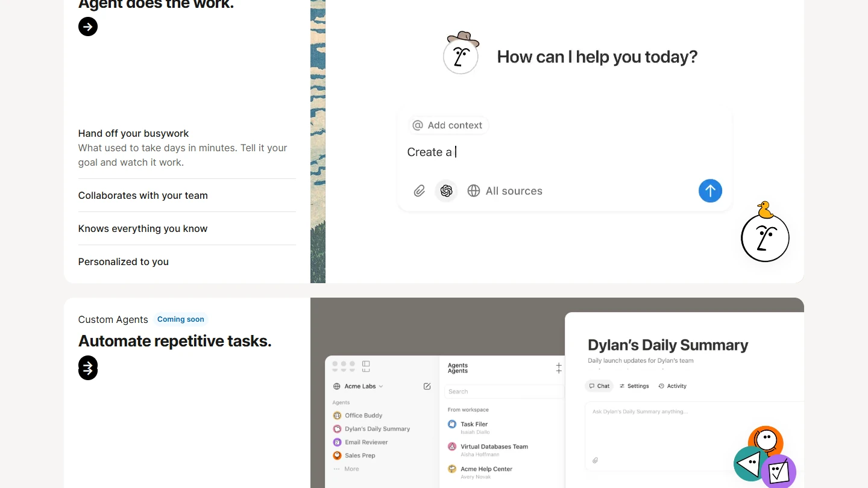Click the paperclip icon in Daily Summary chat
Viewport: 868px width, 488px height.
point(595,460)
